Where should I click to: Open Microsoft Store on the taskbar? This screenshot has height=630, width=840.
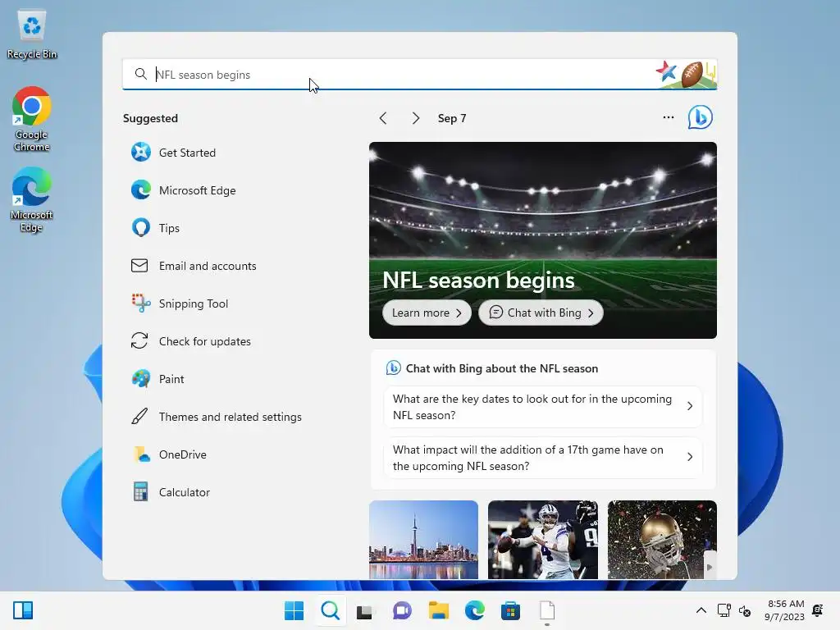[x=510, y=610]
